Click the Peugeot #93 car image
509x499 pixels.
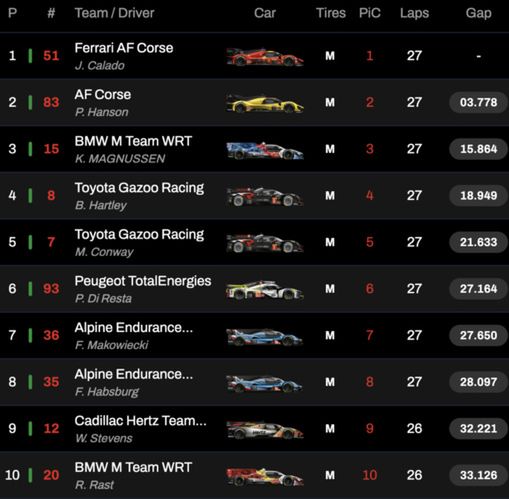pos(265,290)
